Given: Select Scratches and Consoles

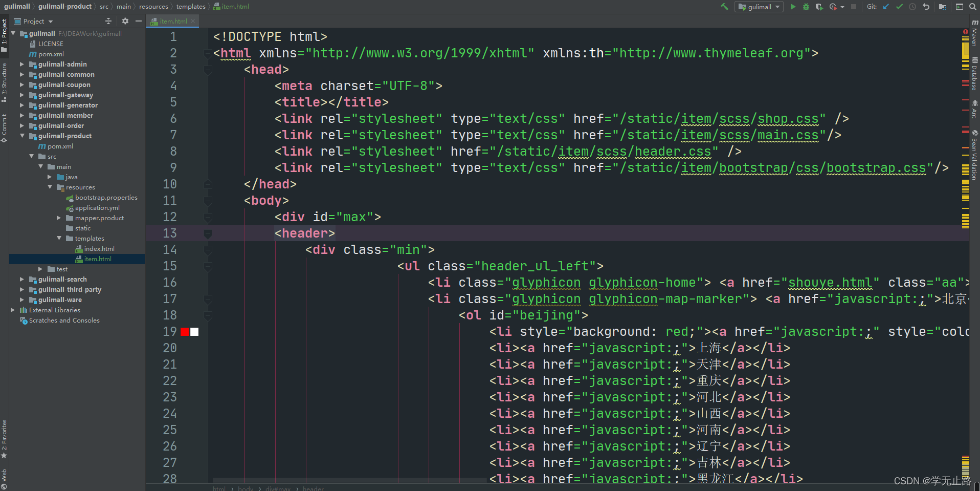Looking at the screenshot, I should coord(64,321).
